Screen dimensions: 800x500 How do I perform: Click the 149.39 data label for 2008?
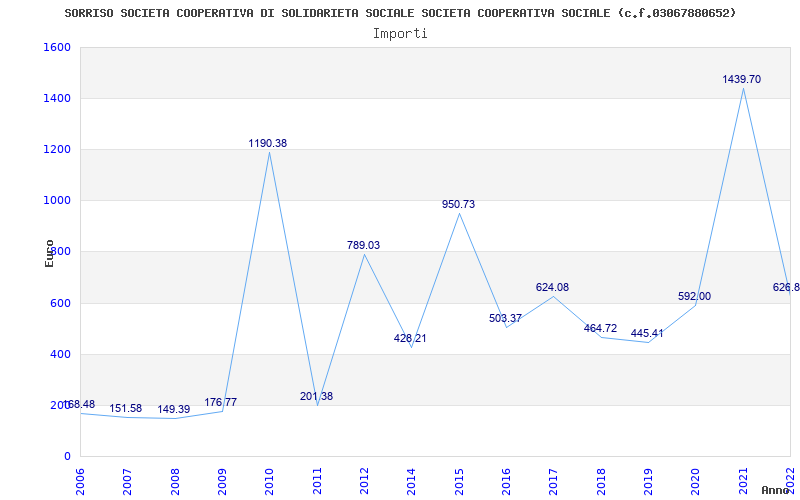pos(173,409)
